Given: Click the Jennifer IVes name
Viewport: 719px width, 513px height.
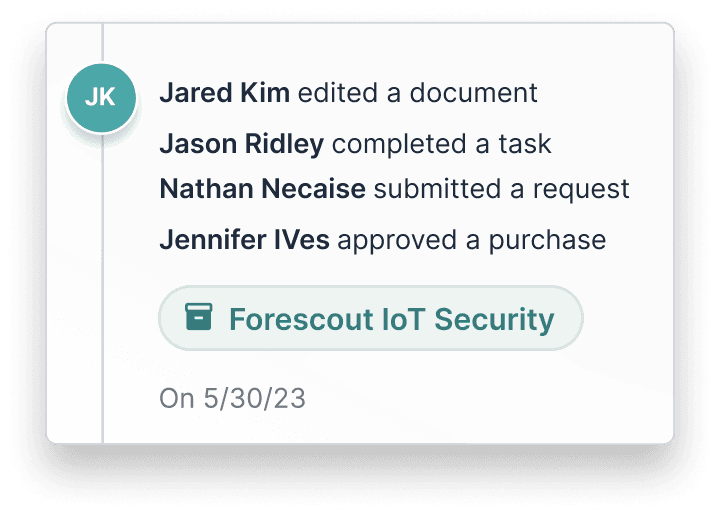Looking at the screenshot, I should [245, 240].
